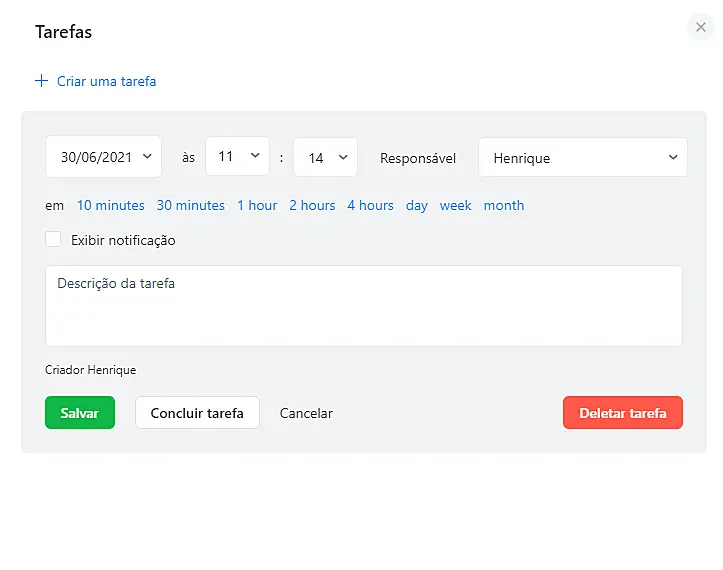723x570 pixels.
Task: Click the plus icon beside Criar uma tarefa
Action: [x=41, y=81]
